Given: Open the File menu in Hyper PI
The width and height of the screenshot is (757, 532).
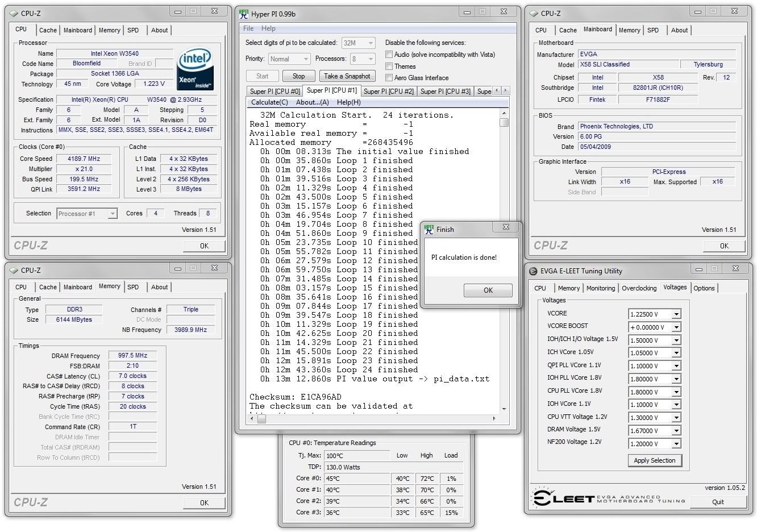Looking at the screenshot, I should 248,28.
